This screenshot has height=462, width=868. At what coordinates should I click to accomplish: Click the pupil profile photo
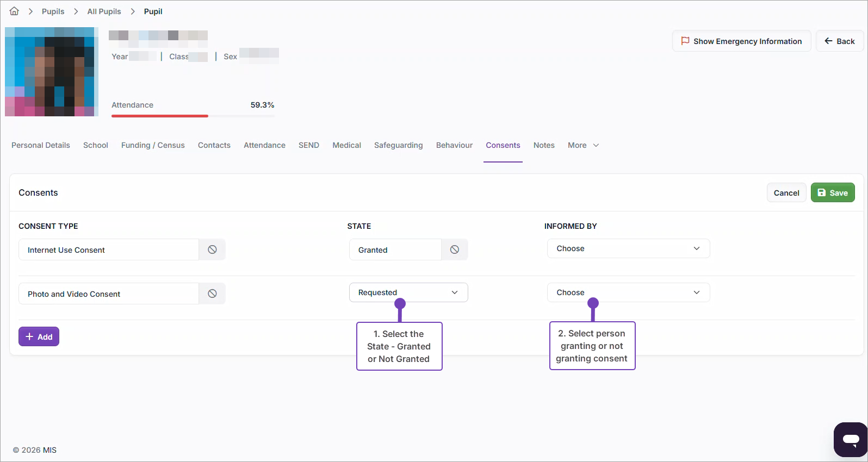click(52, 72)
